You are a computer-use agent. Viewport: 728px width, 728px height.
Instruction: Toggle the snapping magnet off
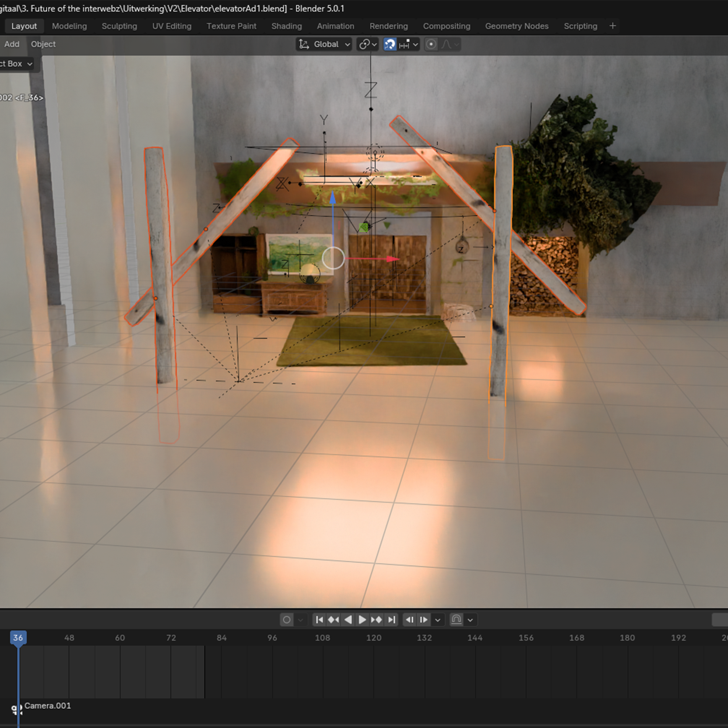[x=390, y=44]
